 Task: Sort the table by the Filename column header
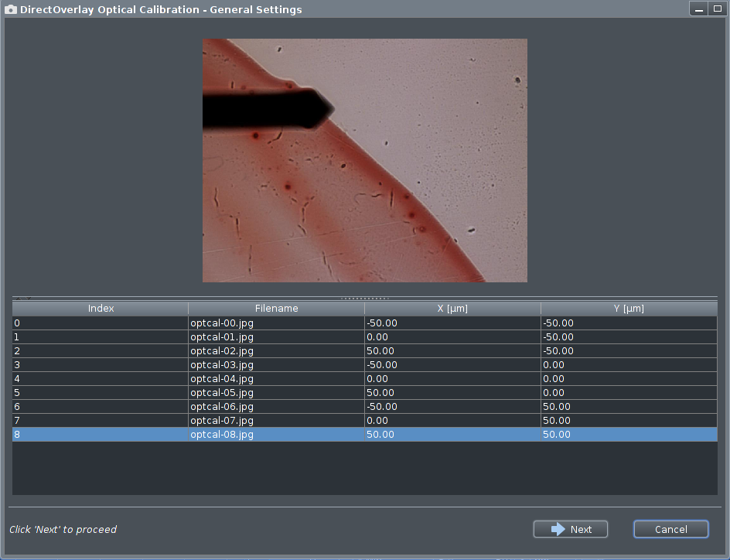coord(276,308)
